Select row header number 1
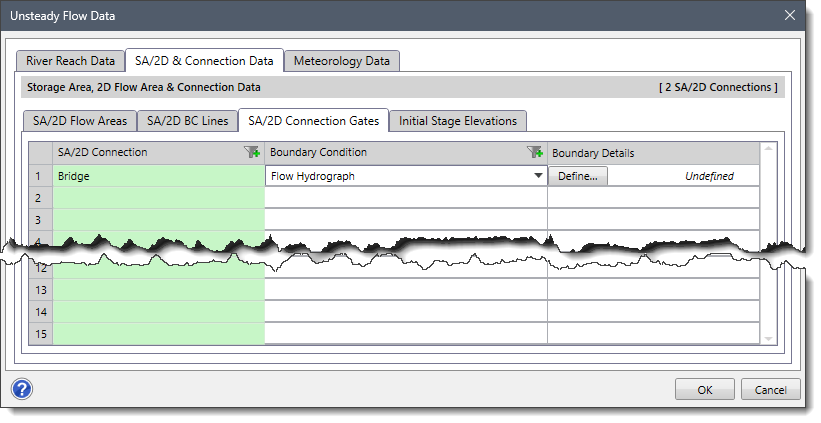Viewport: 821px width, 423px height. coord(40,176)
